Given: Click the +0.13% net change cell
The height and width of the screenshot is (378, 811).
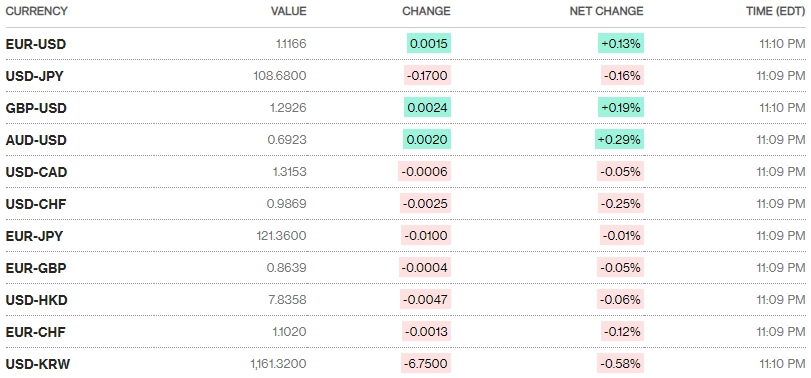Looking at the screenshot, I should tap(621, 44).
